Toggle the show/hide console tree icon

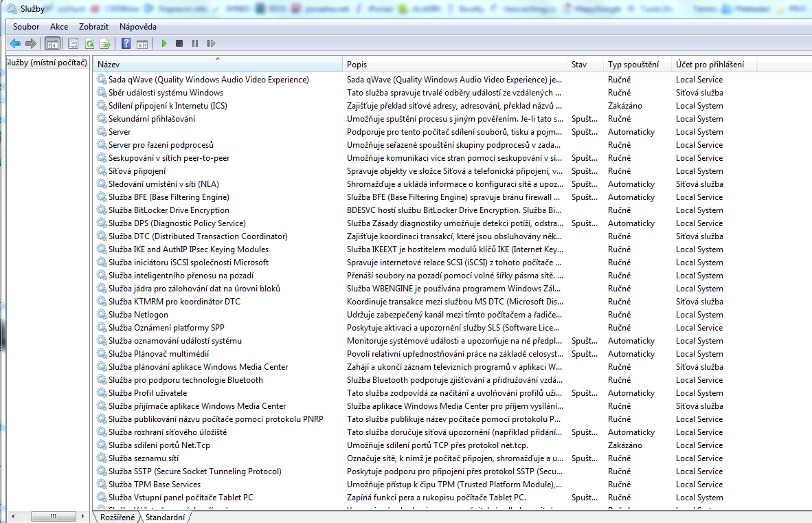52,43
